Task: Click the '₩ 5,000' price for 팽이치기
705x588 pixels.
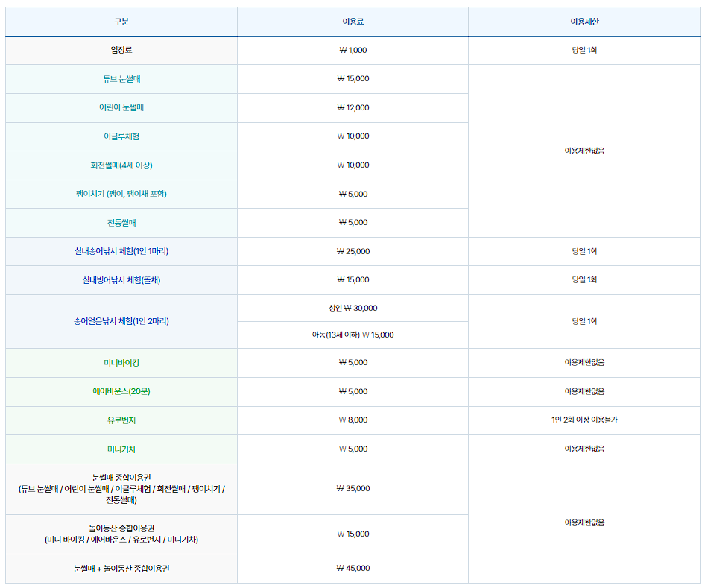Action: point(353,194)
